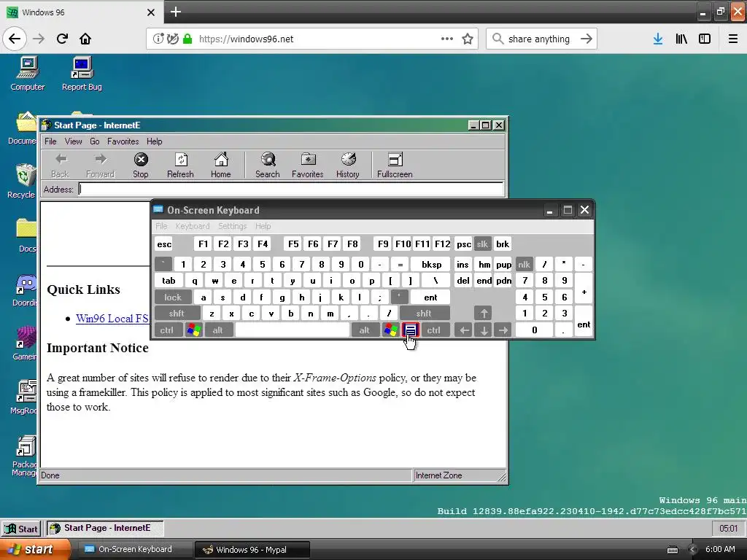747x560 pixels.
Task: Go to Firefox browser home page
Action: [x=85, y=39]
